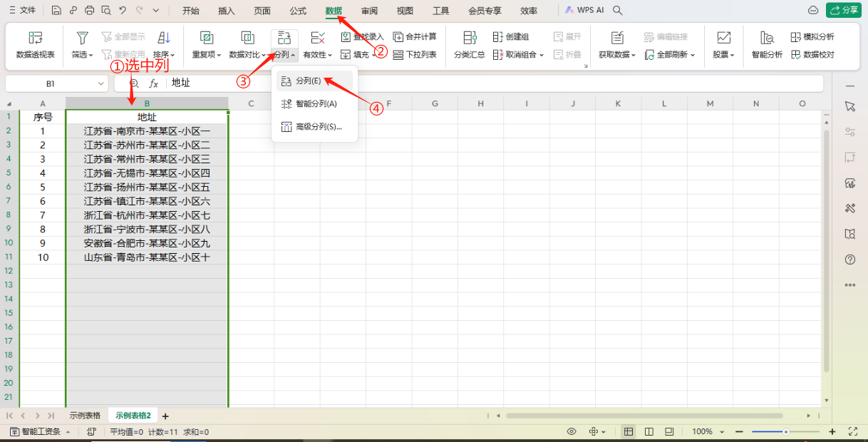Viewport: 868px width, 442px height.
Task: Open the 会员专享 tab
Action: point(485,11)
